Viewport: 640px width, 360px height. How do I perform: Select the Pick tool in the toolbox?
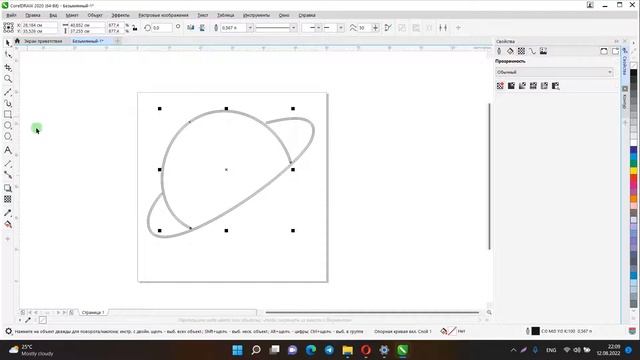(x=8, y=43)
